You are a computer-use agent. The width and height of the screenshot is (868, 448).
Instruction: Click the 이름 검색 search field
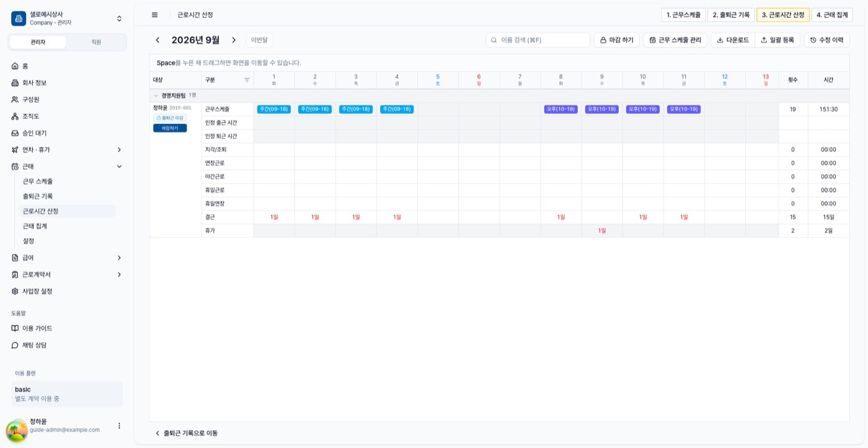[x=538, y=40]
